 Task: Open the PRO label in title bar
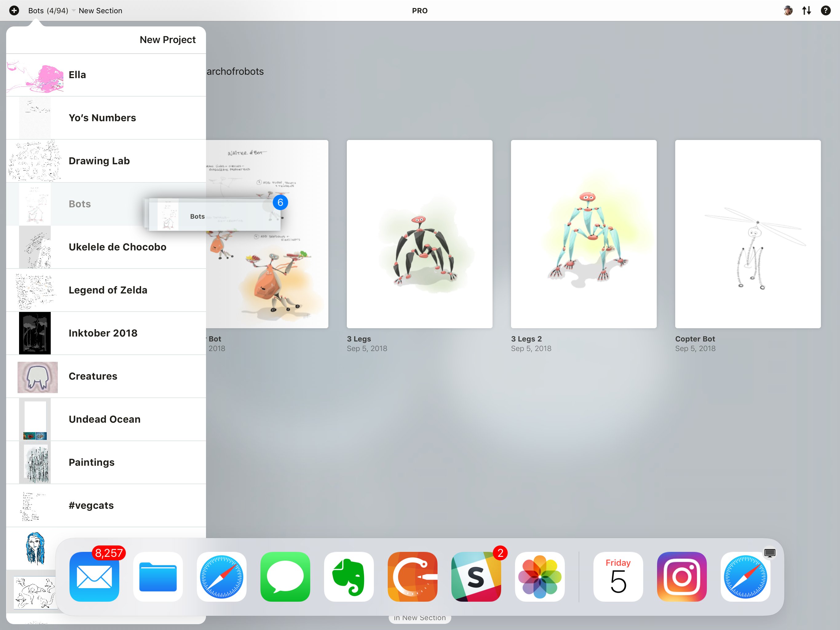pos(420,11)
